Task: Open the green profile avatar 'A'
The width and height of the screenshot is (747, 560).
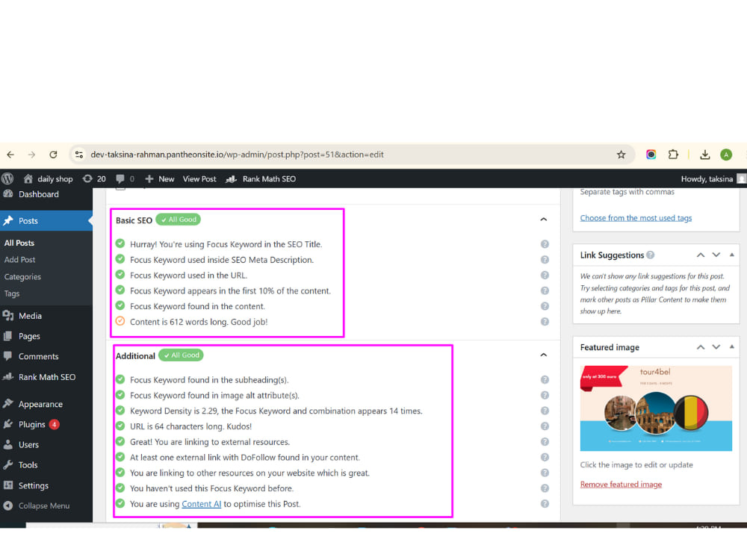Action: [726, 155]
